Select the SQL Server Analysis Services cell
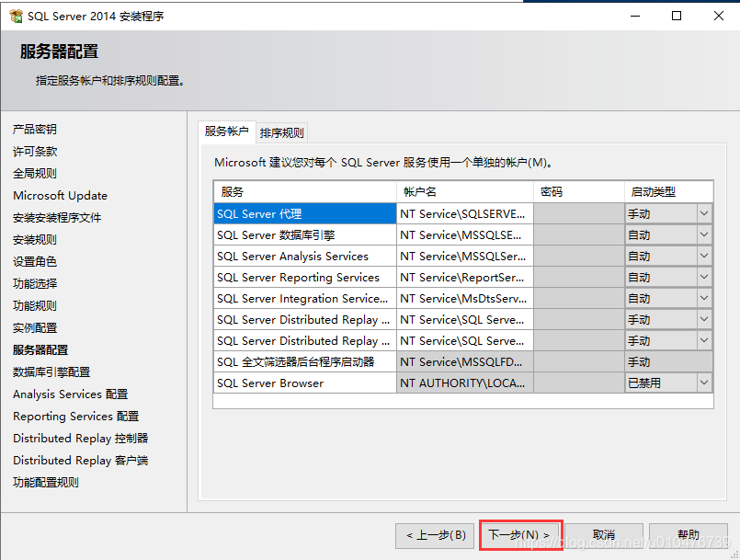740x560 pixels. click(x=305, y=256)
